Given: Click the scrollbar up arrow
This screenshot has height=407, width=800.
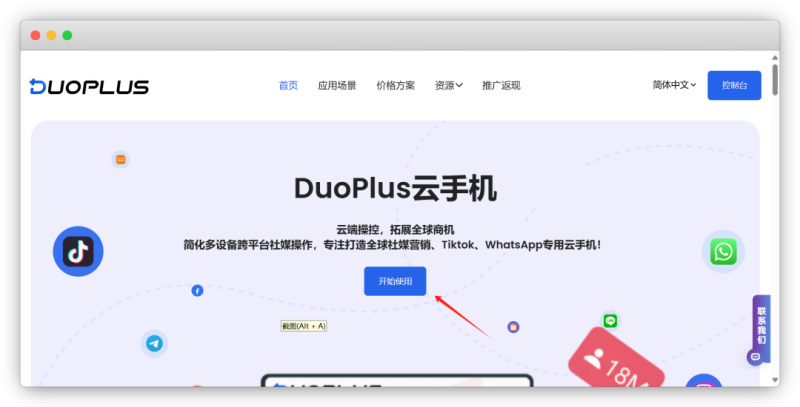Looking at the screenshot, I should tap(775, 58).
